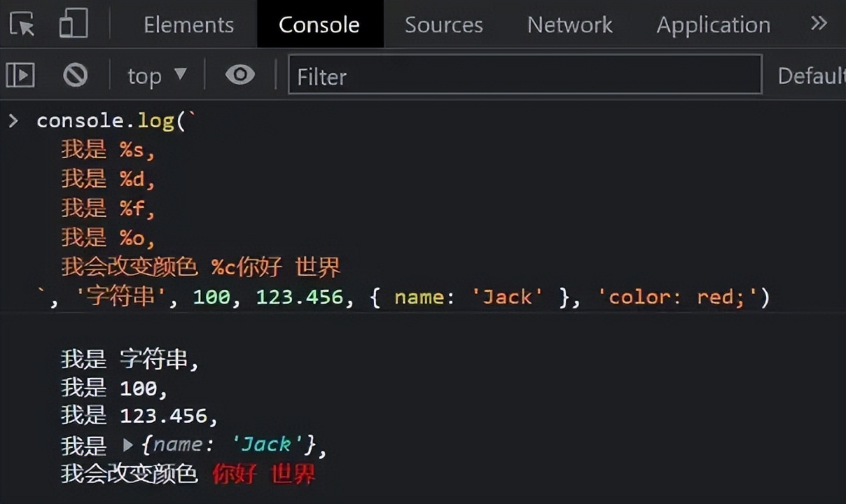This screenshot has height=504, width=846.
Task: Toggle the live expression eye icon
Action: pyautogui.click(x=240, y=74)
